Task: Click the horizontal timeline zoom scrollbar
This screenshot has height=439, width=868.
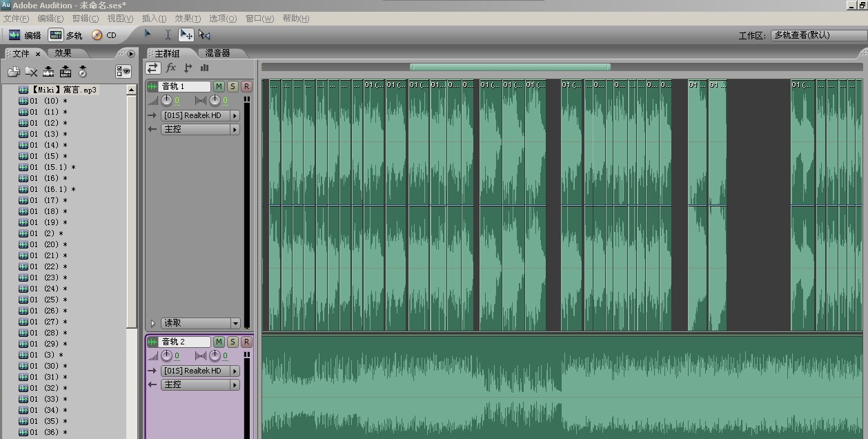Action: coord(510,67)
